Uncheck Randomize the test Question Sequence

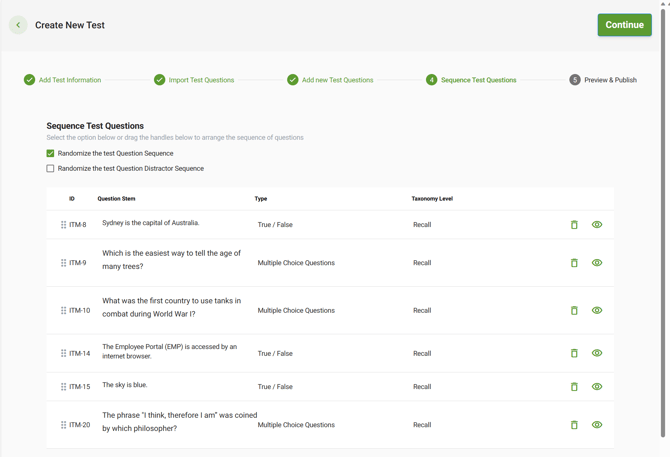[x=51, y=153]
